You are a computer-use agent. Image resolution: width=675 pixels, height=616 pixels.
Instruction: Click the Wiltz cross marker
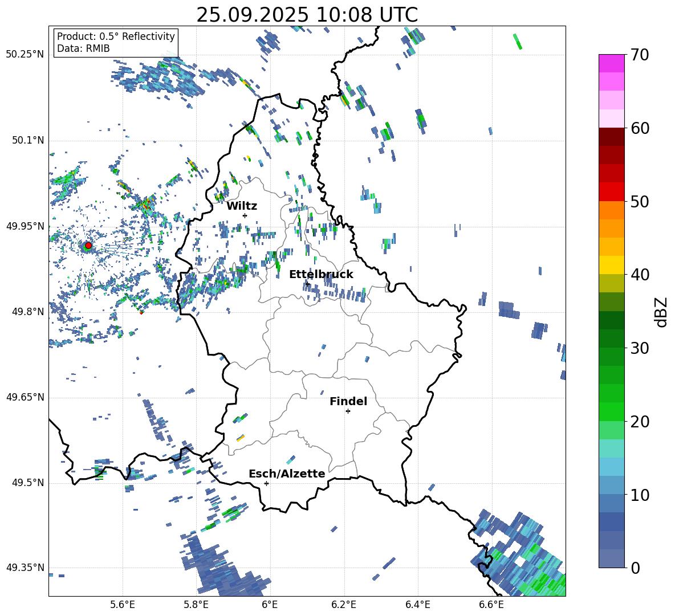coord(245,215)
